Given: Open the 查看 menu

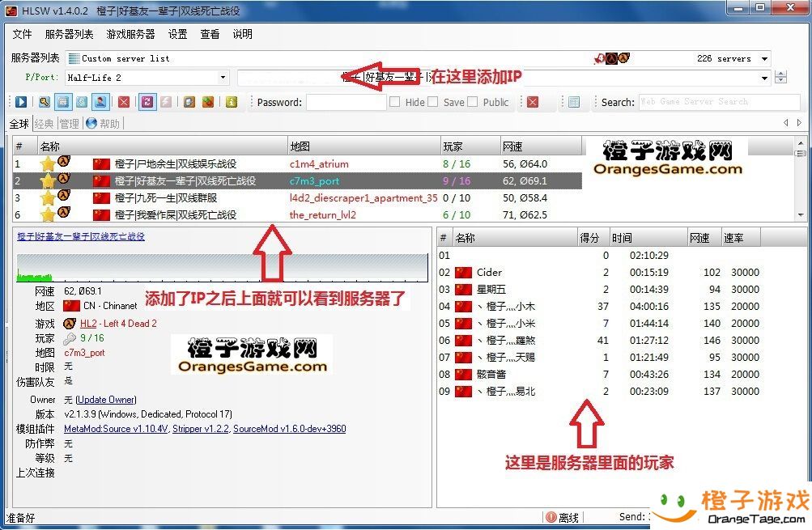Looking at the screenshot, I should [x=210, y=34].
